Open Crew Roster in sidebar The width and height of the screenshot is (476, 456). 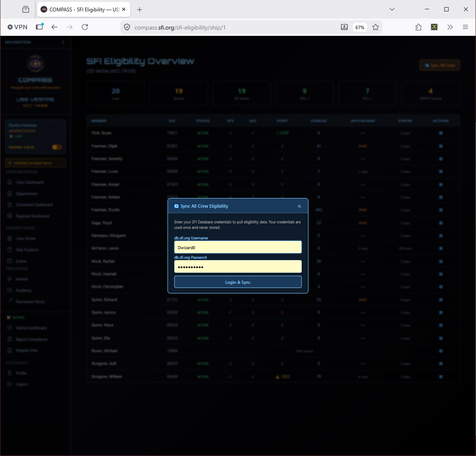pyautogui.click(x=26, y=239)
